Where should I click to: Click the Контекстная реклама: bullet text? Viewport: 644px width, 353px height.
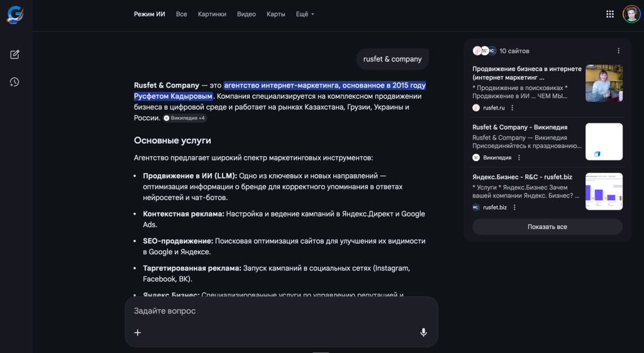(184, 214)
